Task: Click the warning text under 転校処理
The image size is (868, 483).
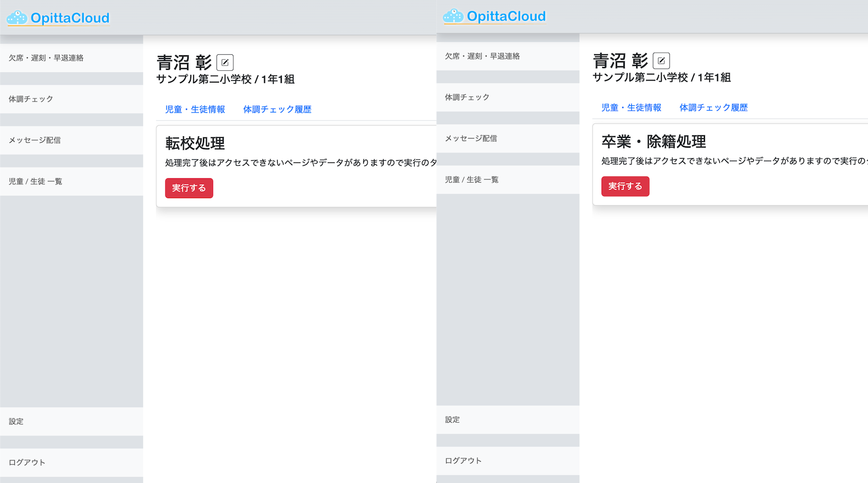Action: click(301, 163)
